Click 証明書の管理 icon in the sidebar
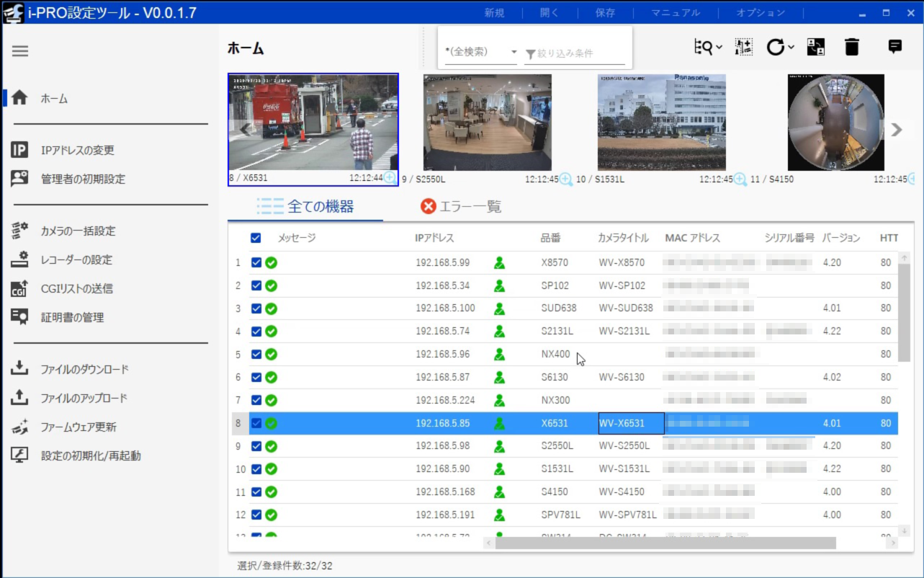 click(x=20, y=318)
